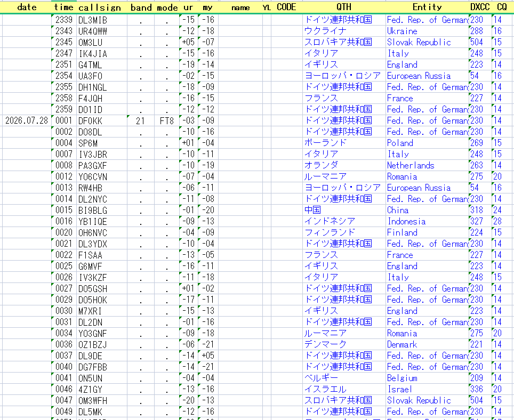This screenshot has height=420, width=514.
Task: Click QTH cell デンマーク
Action: pyautogui.click(x=344, y=344)
